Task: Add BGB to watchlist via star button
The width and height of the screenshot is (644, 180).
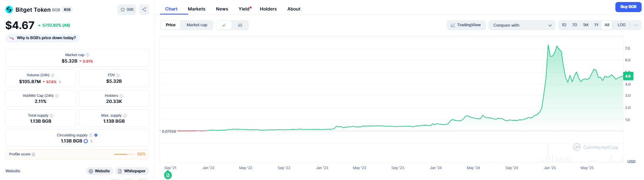Action: [127, 9]
